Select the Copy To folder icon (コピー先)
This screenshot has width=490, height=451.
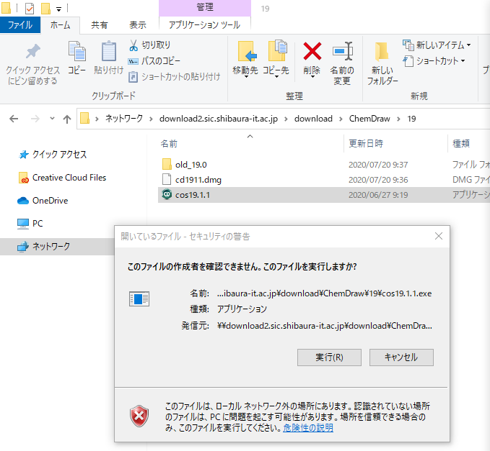coord(277,50)
